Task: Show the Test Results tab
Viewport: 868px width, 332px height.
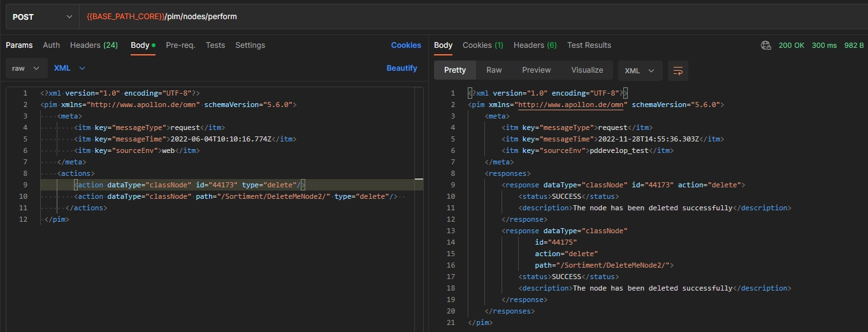Action: click(589, 45)
